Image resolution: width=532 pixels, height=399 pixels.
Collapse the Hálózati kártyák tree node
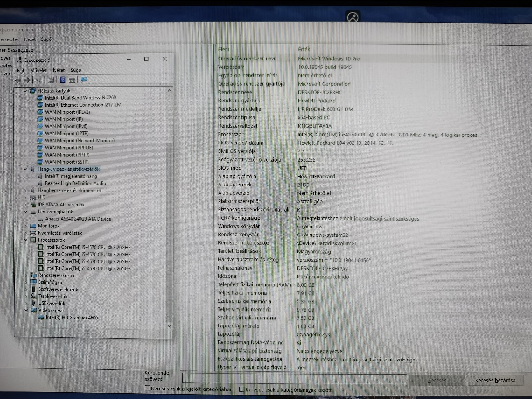click(x=25, y=91)
